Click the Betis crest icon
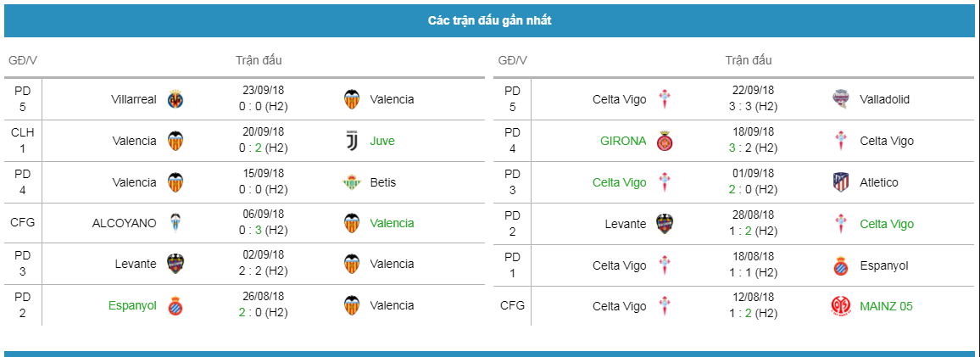Screen dimensions: 980x357 point(352,182)
